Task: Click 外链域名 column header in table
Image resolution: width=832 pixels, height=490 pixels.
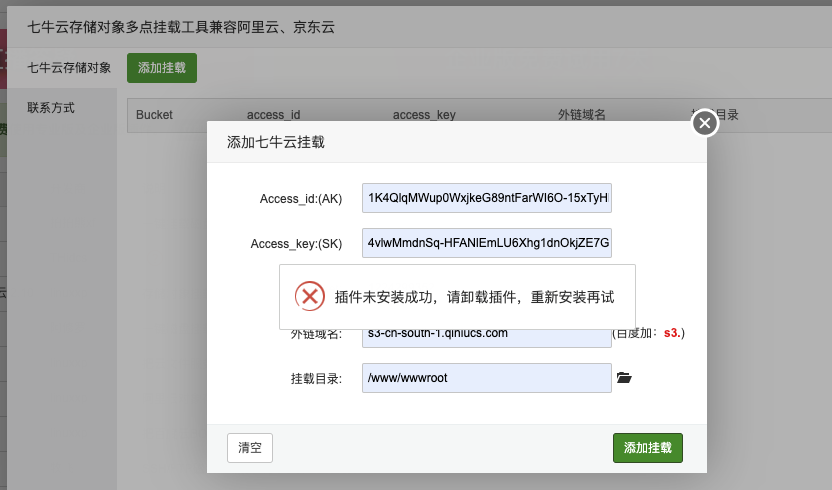Action: tap(582, 115)
